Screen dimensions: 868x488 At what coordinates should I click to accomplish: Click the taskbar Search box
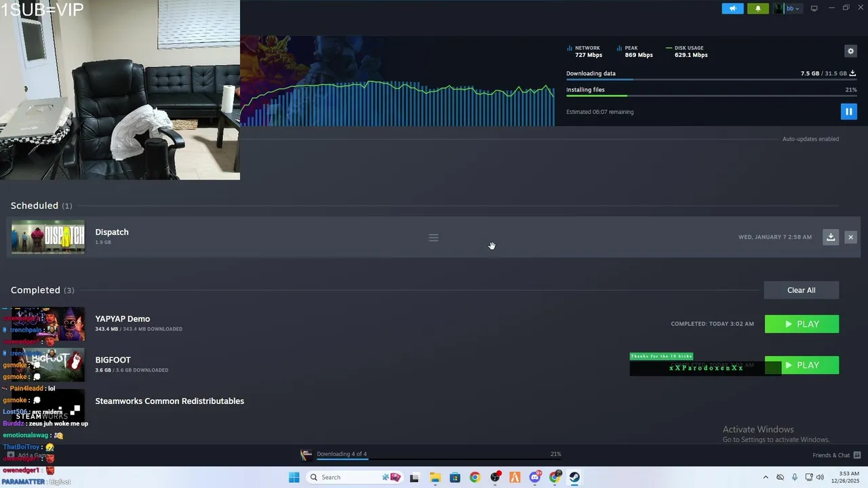[355, 477]
